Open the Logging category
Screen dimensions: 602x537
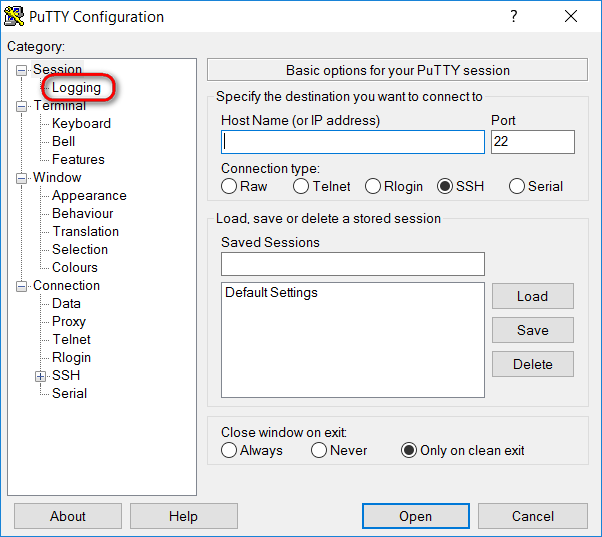(x=76, y=88)
